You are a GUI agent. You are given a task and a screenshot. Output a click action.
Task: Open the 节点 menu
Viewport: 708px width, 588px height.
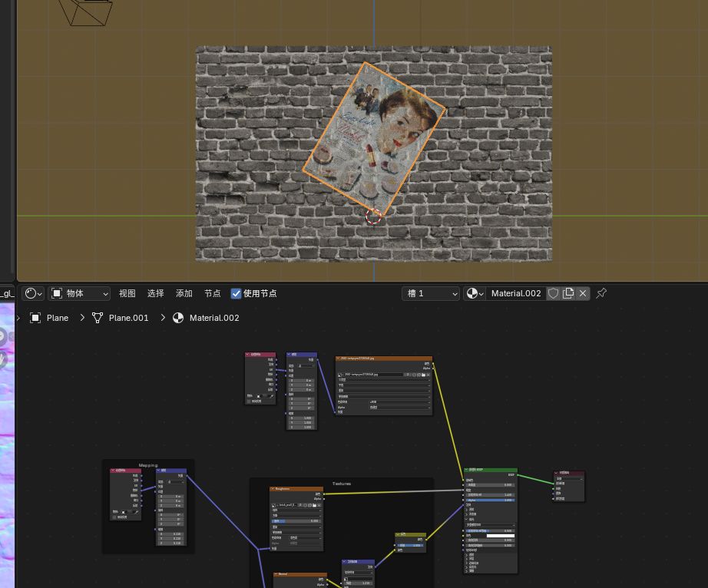(x=212, y=294)
